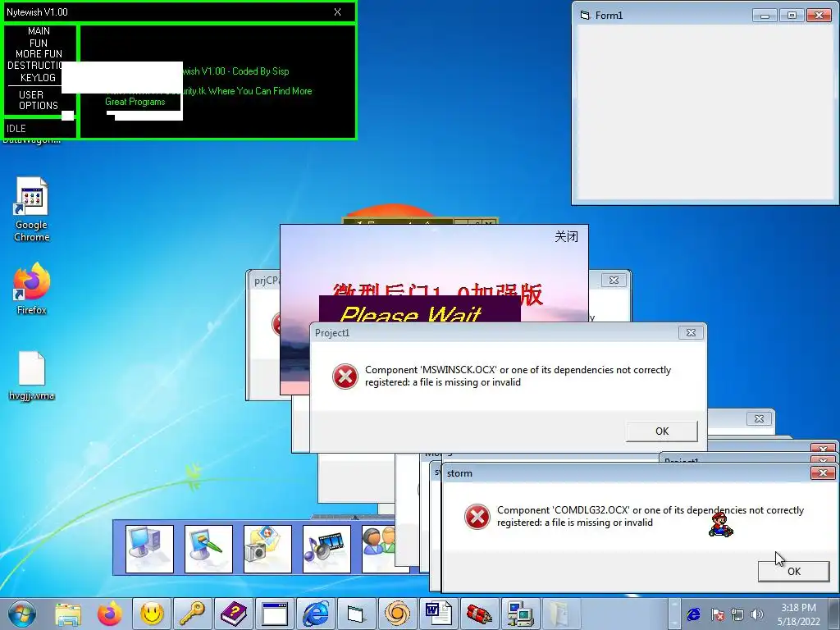The image size is (840, 630).
Task: Click the monitor with paintbrush icon in strip
Action: [208, 549]
